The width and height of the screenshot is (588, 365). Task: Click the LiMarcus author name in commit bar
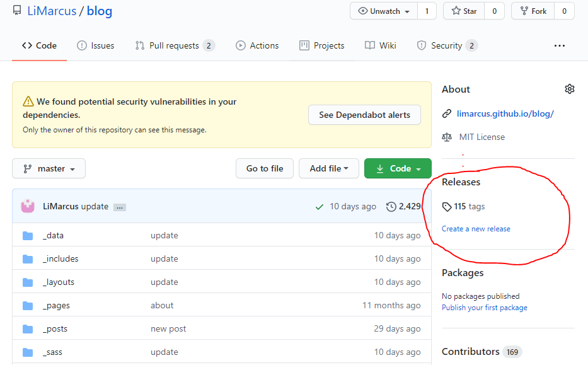61,206
